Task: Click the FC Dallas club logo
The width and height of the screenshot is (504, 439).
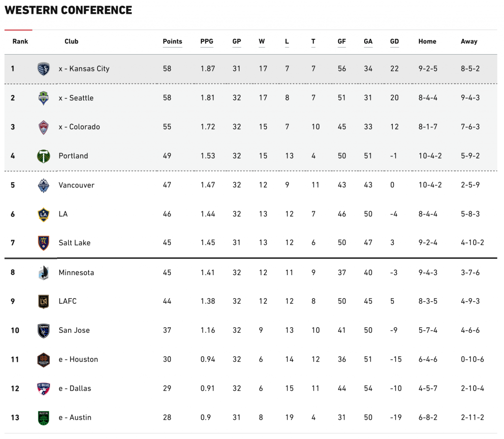Action: click(x=44, y=388)
